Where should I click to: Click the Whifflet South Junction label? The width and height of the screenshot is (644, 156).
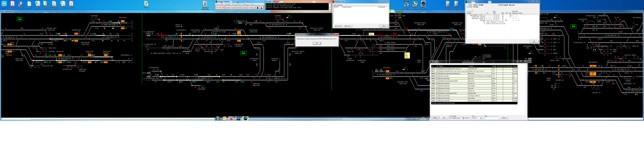click(x=317, y=29)
